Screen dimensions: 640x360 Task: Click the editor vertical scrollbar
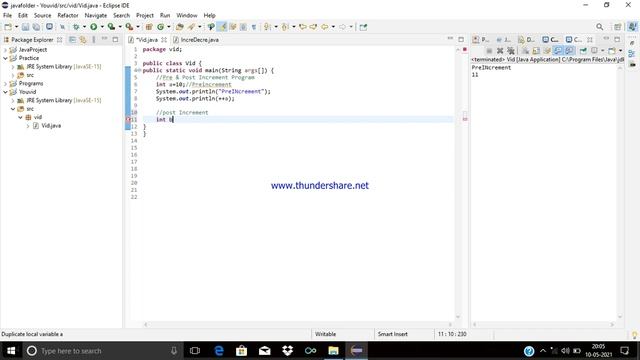(x=458, y=184)
